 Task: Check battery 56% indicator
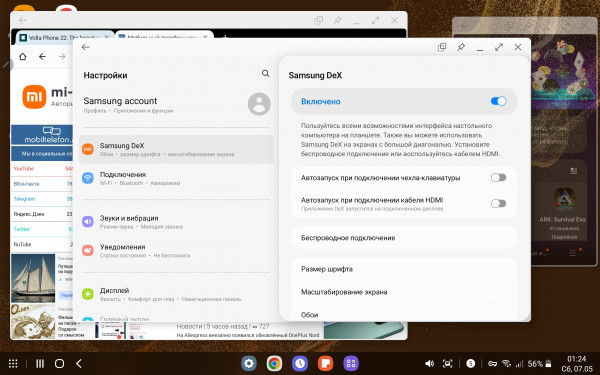(x=540, y=364)
